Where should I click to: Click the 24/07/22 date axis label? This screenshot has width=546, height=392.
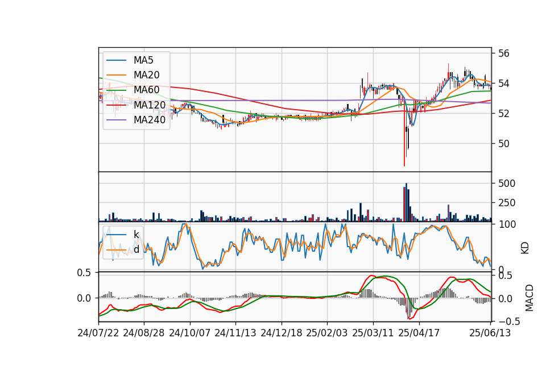tap(98, 333)
